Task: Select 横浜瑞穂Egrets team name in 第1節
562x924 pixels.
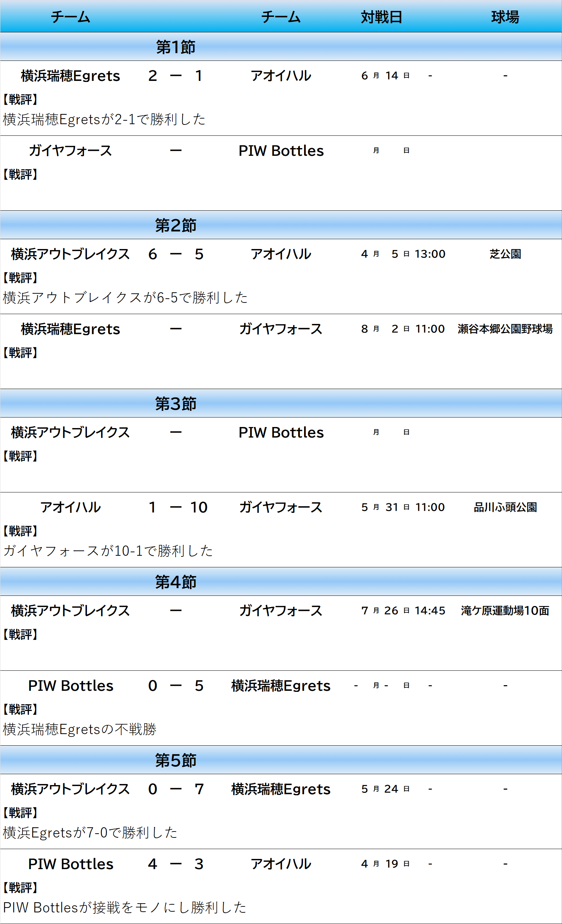Action: (x=70, y=76)
